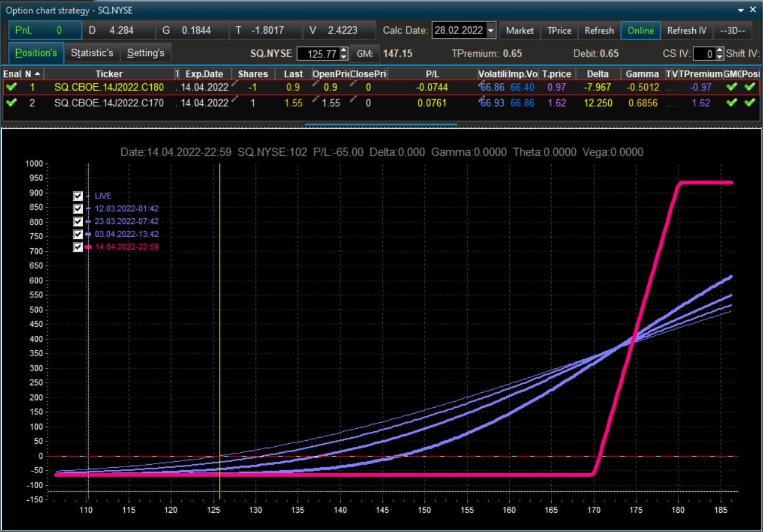The height and width of the screenshot is (532, 763).
Task: Open the window menu arrow in title bar
Action: coord(741,10)
